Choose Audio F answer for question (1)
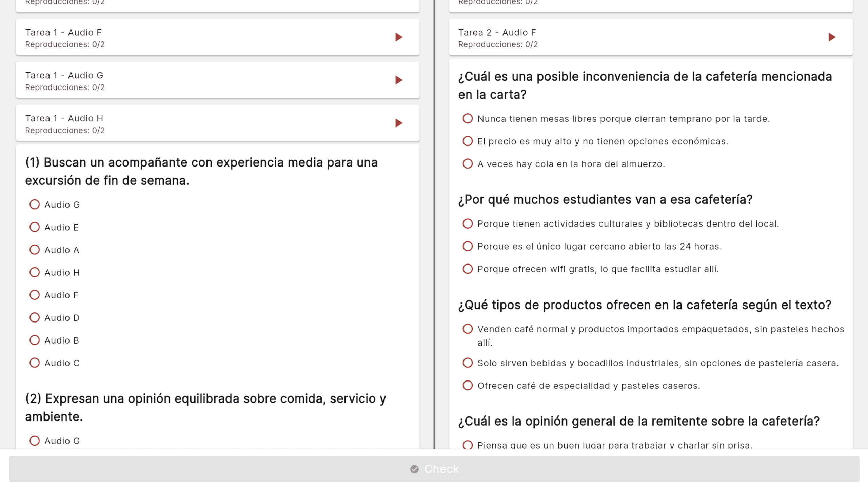868x488 pixels. 35,295
